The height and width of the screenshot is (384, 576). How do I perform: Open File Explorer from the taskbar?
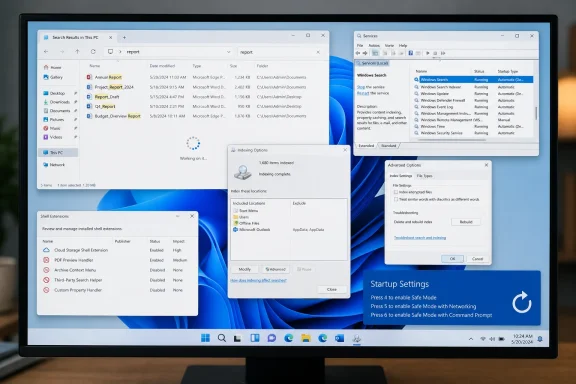tap(306, 338)
